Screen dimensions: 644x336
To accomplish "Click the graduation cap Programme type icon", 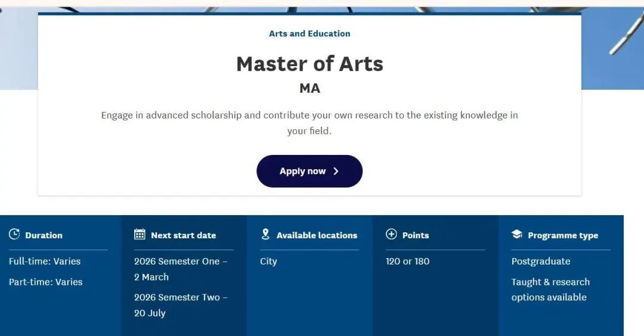I will coord(517,235).
